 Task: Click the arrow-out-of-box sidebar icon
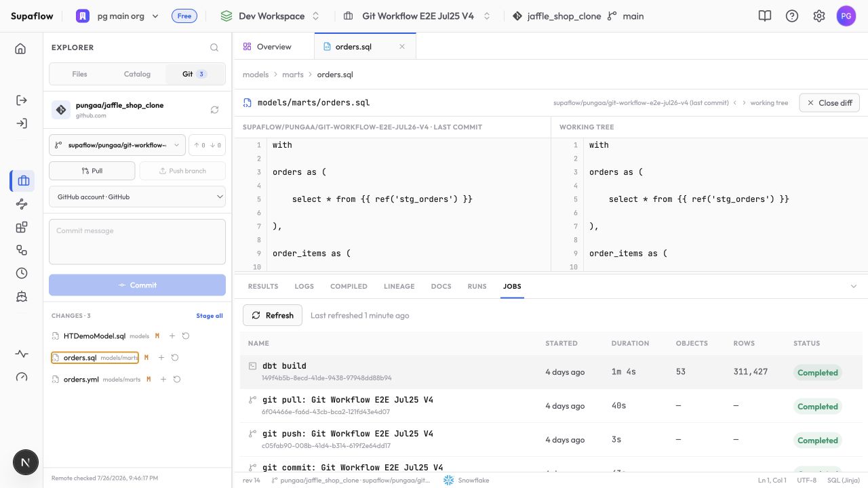click(x=22, y=100)
